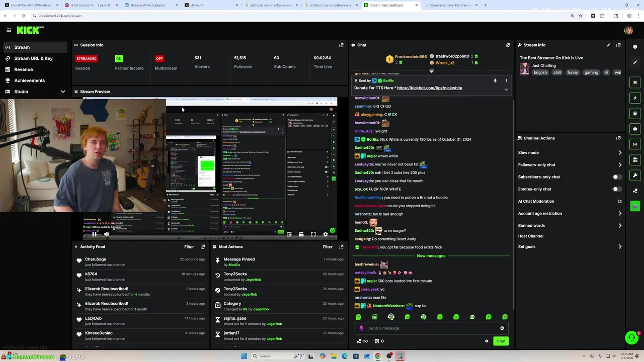Open Activity Feed Filter
The width and height of the screenshot is (644, 362).
(189, 247)
